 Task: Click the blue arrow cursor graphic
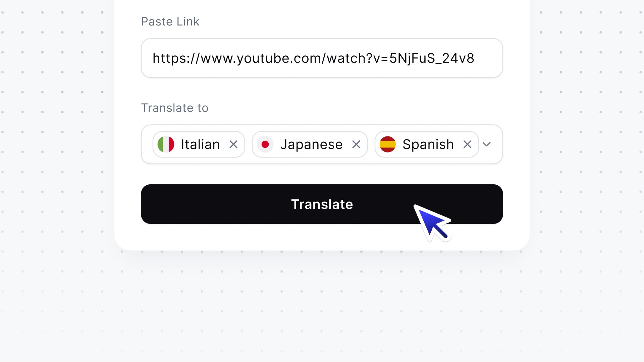coord(432,223)
